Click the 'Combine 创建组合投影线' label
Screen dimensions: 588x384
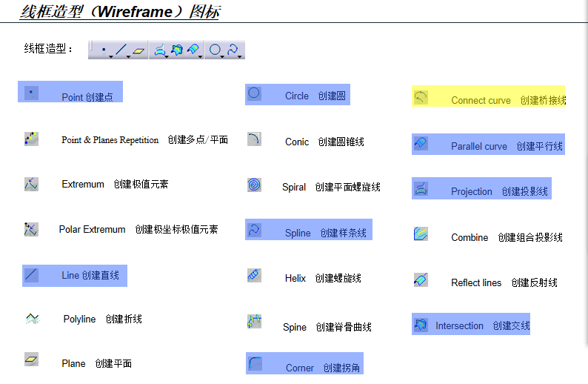(x=507, y=237)
